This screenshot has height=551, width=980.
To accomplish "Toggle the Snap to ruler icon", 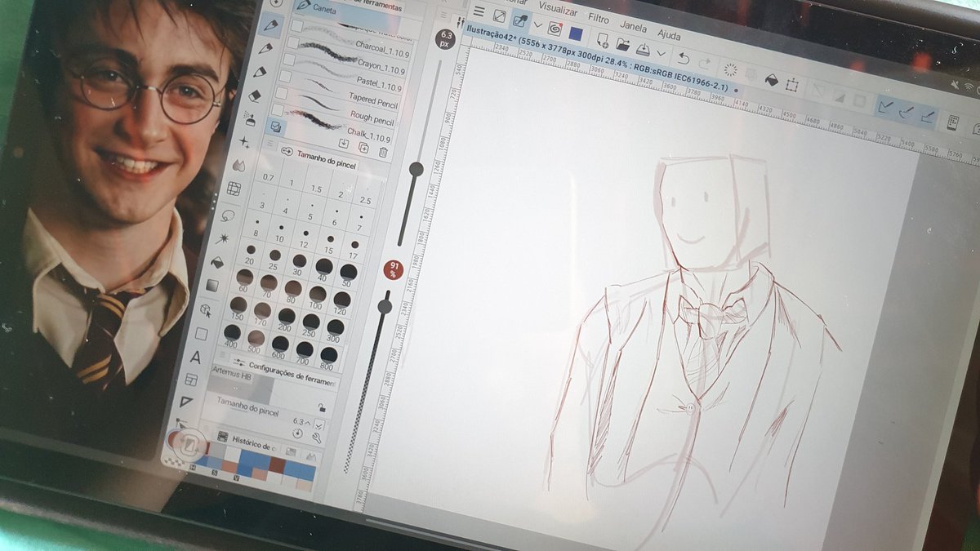I will [884, 105].
